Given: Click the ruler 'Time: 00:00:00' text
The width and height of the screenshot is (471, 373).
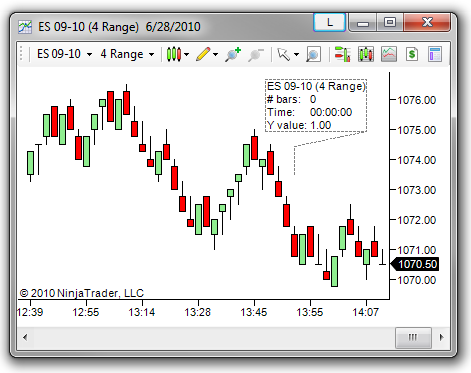Looking at the screenshot, I should (x=309, y=112).
